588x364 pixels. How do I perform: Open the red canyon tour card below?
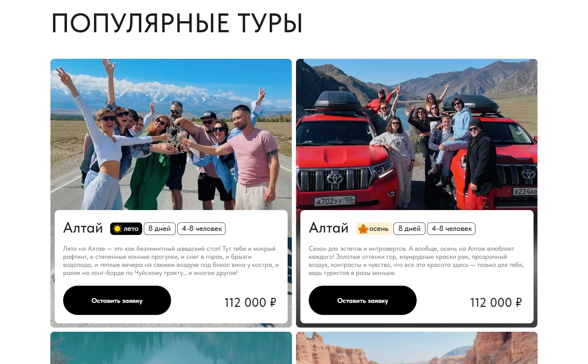click(417, 348)
